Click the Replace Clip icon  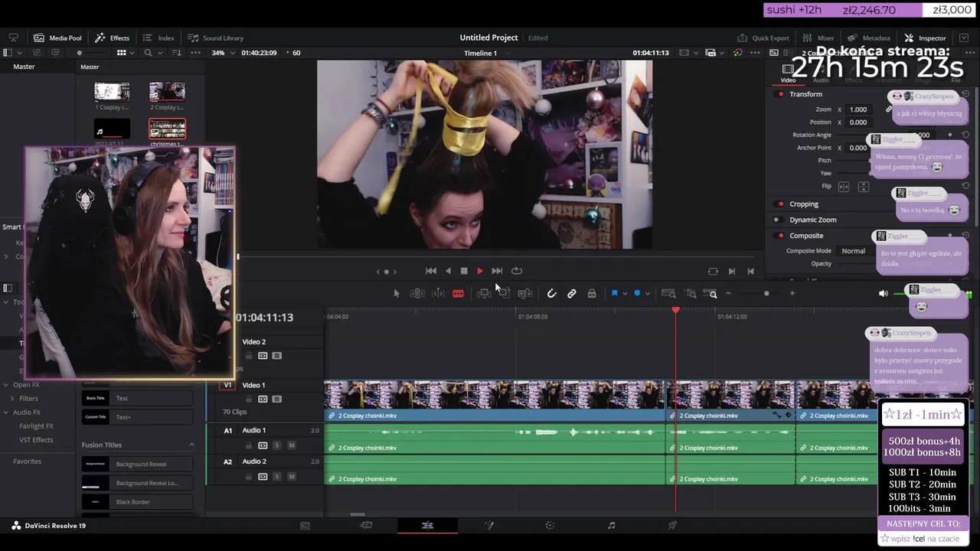point(525,294)
